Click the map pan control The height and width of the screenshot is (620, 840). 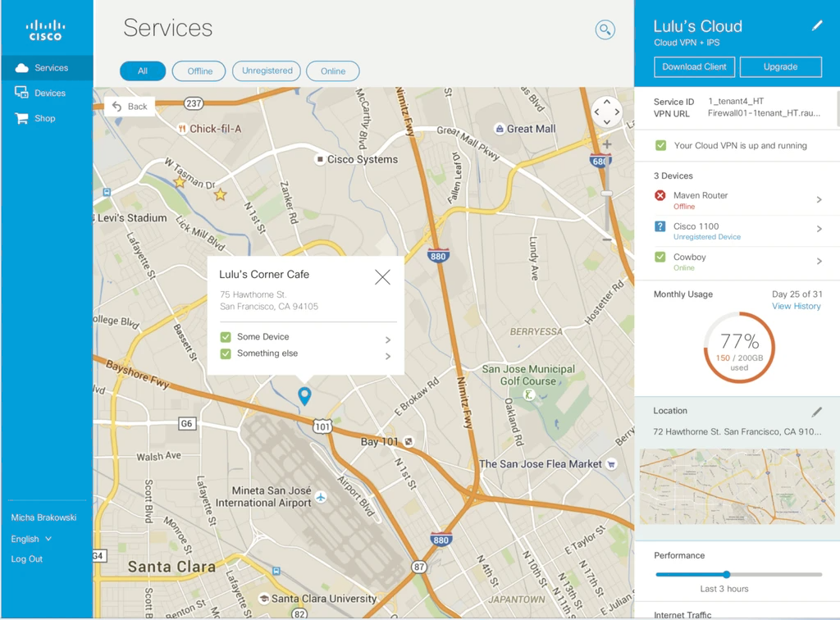[x=606, y=112]
